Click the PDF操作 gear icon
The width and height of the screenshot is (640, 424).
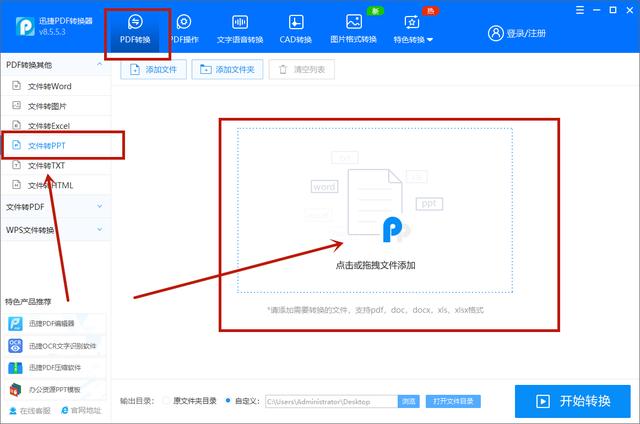coord(184,22)
